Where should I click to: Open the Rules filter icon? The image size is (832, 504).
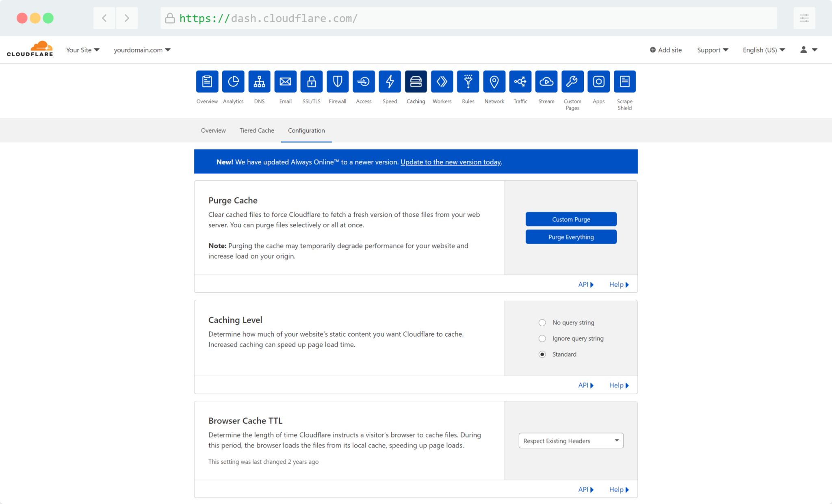pos(468,82)
